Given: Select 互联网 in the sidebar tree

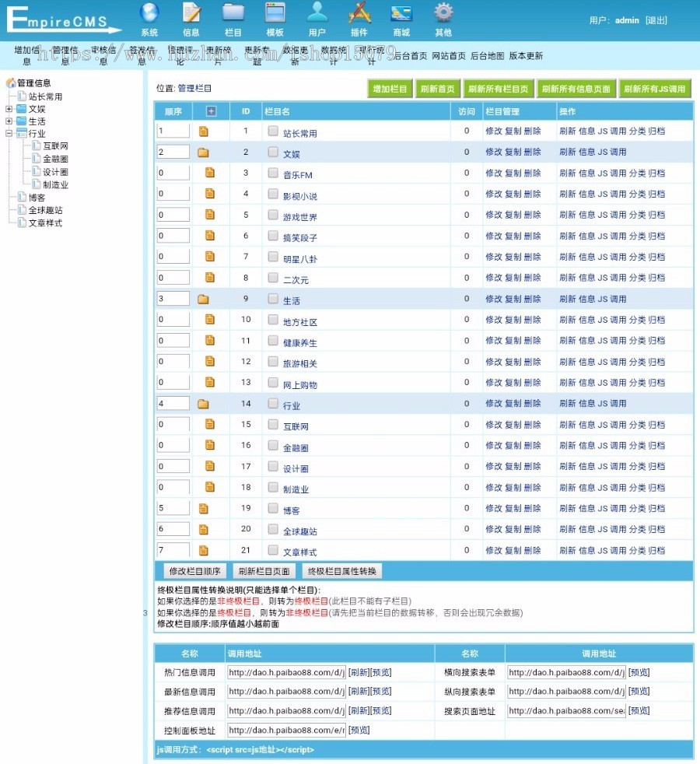Looking at the screenshot, I should click(55, 145).
